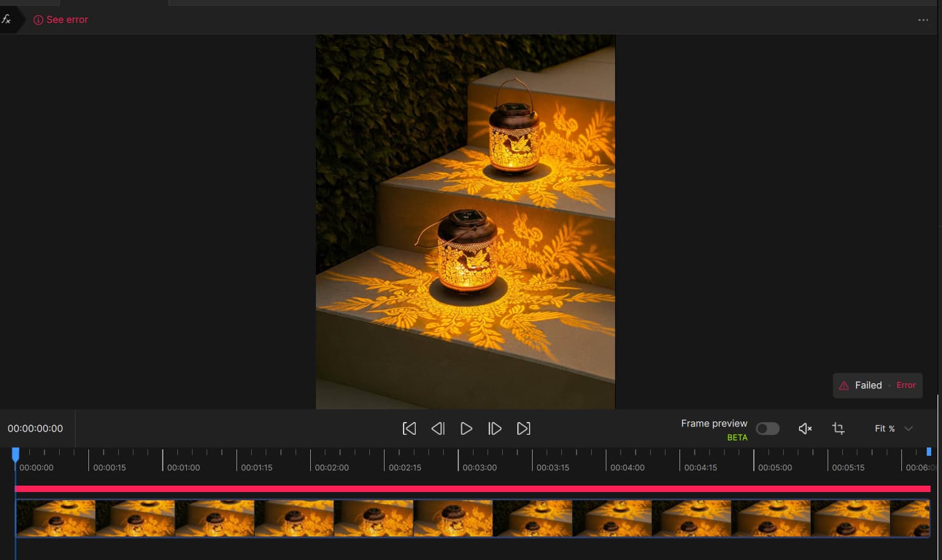The width and height of the screenshot is (942, 560).
Task: Select the playhead marker at timeline start
Action: pyautogui.click(x=15, y=453)
